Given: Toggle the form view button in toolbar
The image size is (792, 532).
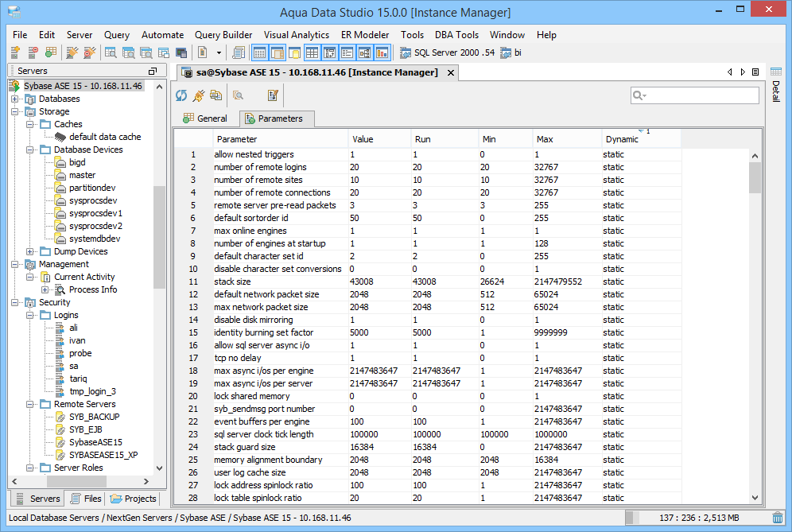Looking at the screenshot, I should [x=347, y=52].
